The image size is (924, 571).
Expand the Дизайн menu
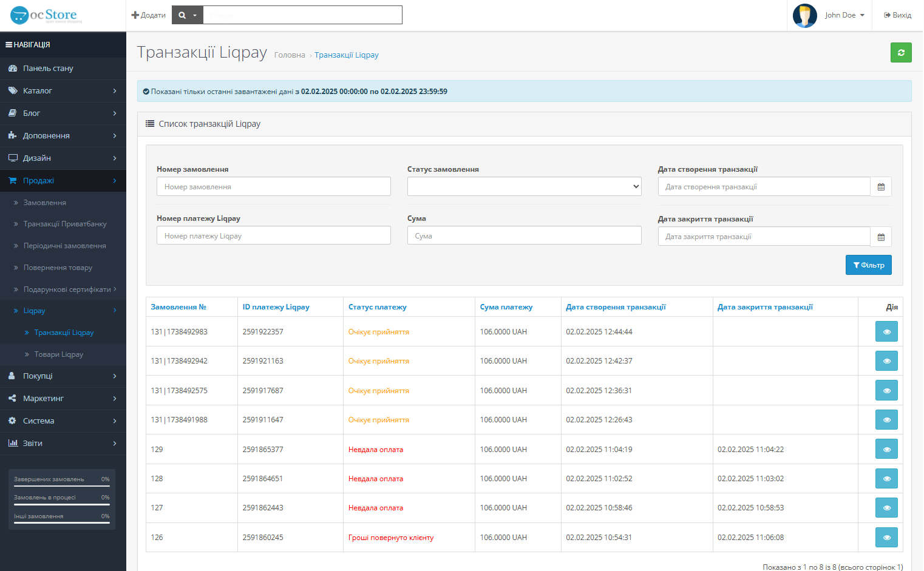tap(63, 158)
